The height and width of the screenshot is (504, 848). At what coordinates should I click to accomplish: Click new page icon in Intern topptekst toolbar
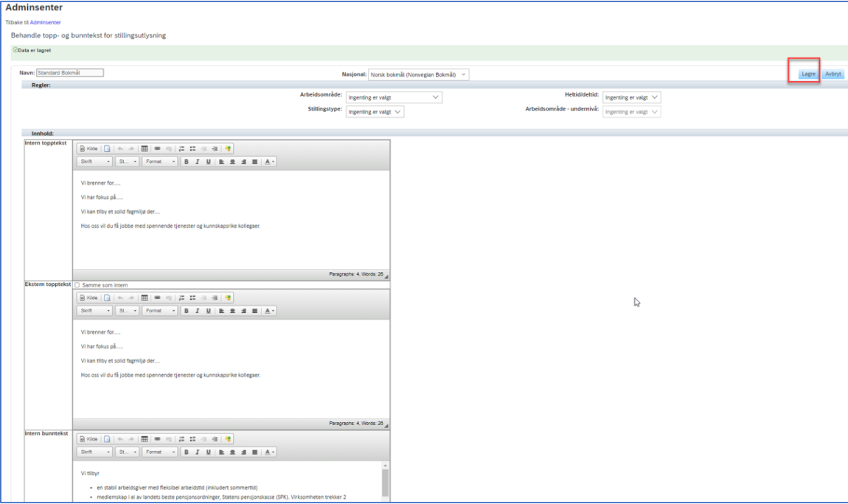click(x=107, y=149)
